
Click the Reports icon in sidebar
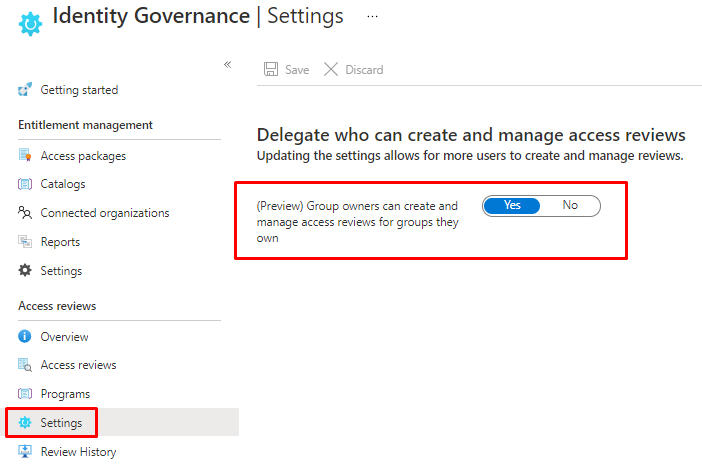point(25,242)
